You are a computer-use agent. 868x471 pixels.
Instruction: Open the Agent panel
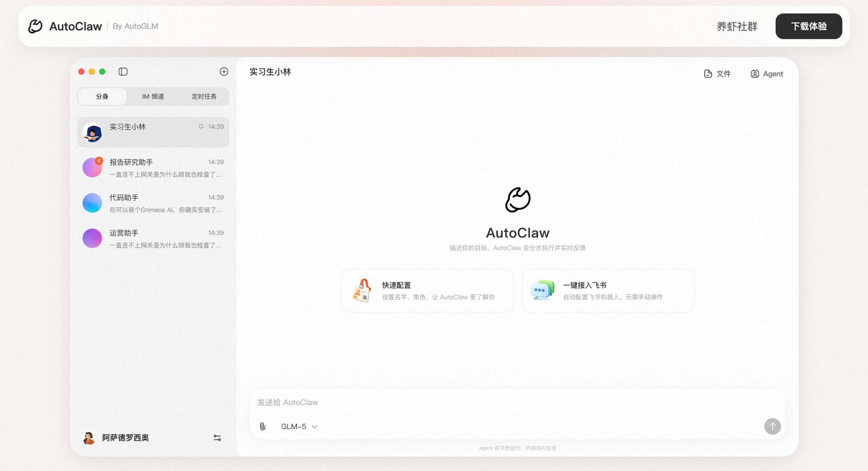click(x=767, y=74)
